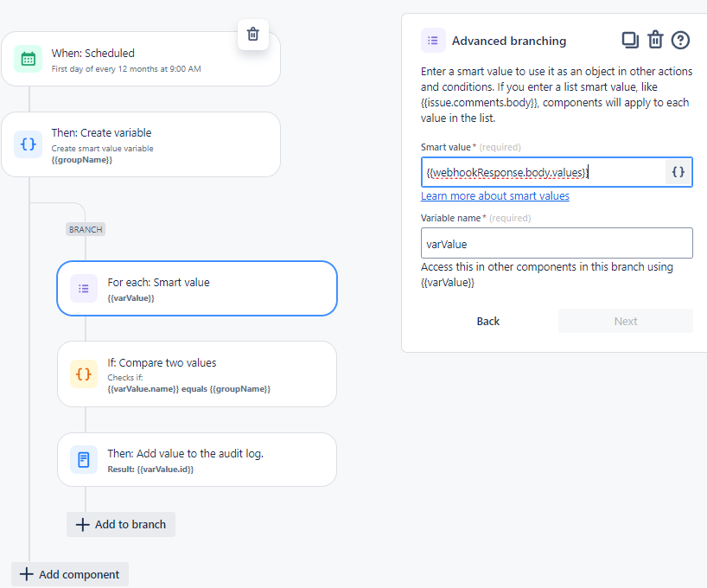This screenshot has width=707, height=588.
Task: Click the audit log document icon
Action: click(84, 459)
